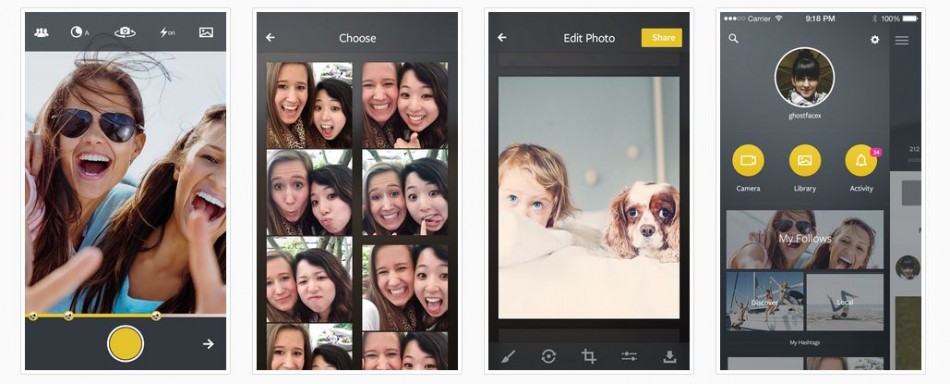
Task: Open the Activity bell icon
Action: tap(861, 161)
